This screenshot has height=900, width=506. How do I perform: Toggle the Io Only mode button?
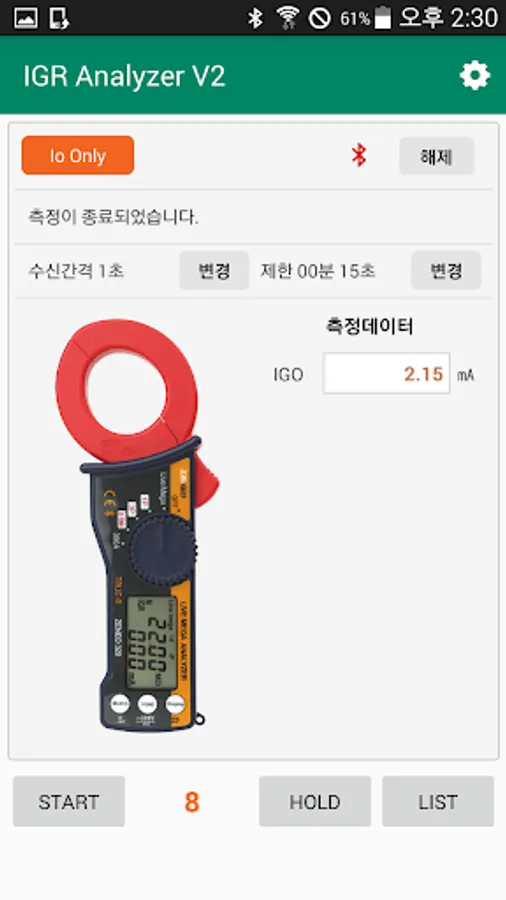78,156
